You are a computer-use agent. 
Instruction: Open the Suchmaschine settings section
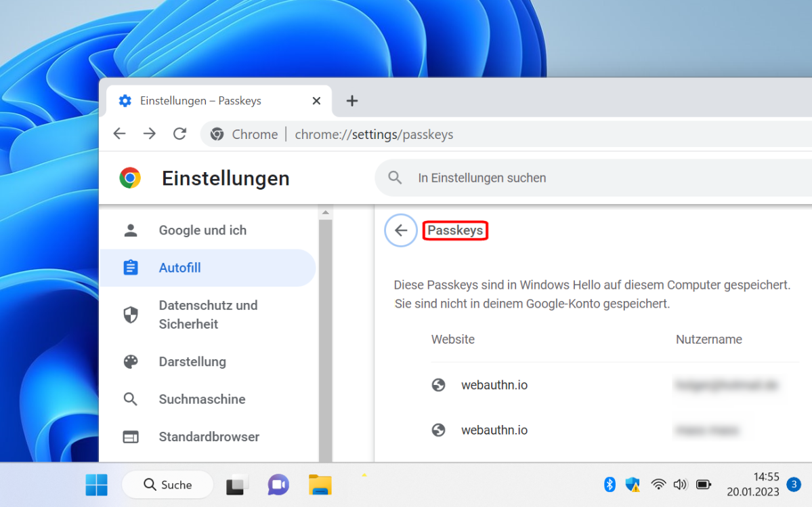[207, 399]
